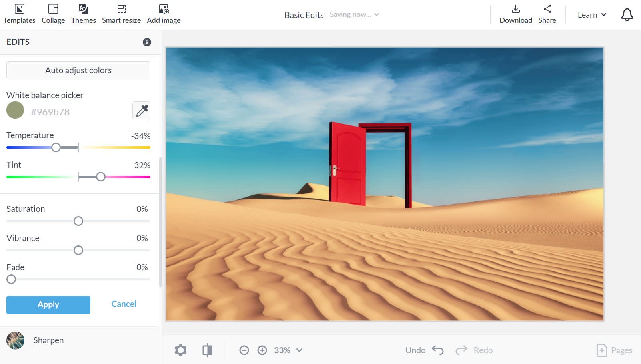
Task: Click the Edits panel scrollbar
Action: (x=160, y=222)
